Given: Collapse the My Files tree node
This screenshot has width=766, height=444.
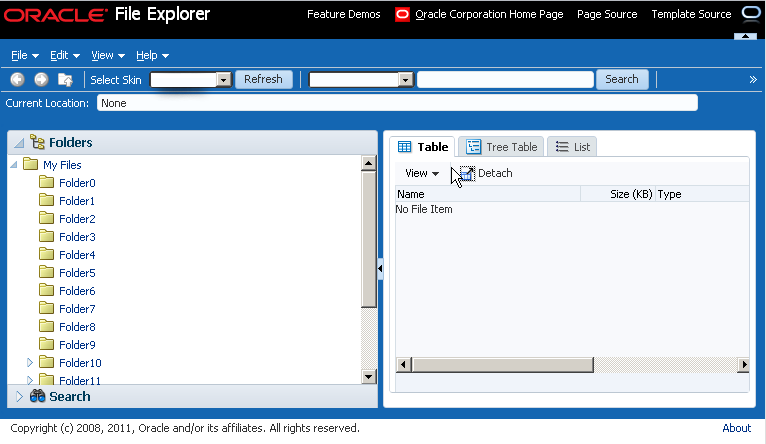Looking at the screenshot, I should (14, 165).
